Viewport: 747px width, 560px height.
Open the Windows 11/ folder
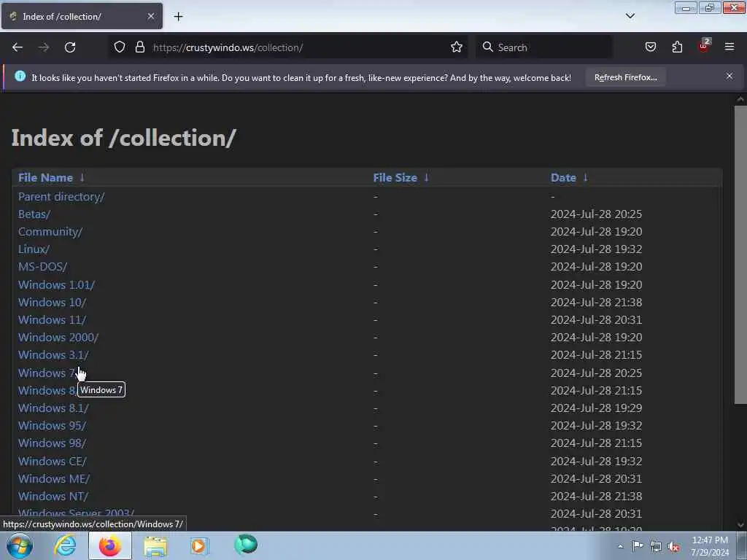[x=52, y=320]
